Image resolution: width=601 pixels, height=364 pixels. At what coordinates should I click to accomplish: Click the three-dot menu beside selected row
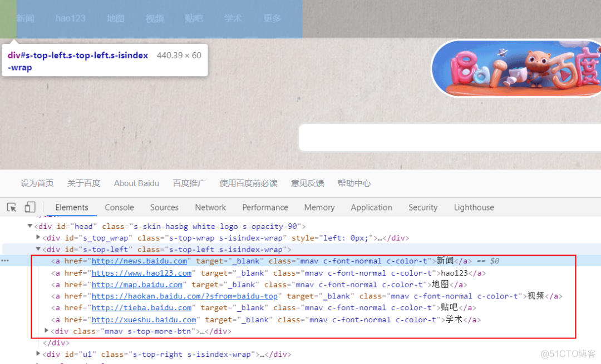tap(5, 261)
